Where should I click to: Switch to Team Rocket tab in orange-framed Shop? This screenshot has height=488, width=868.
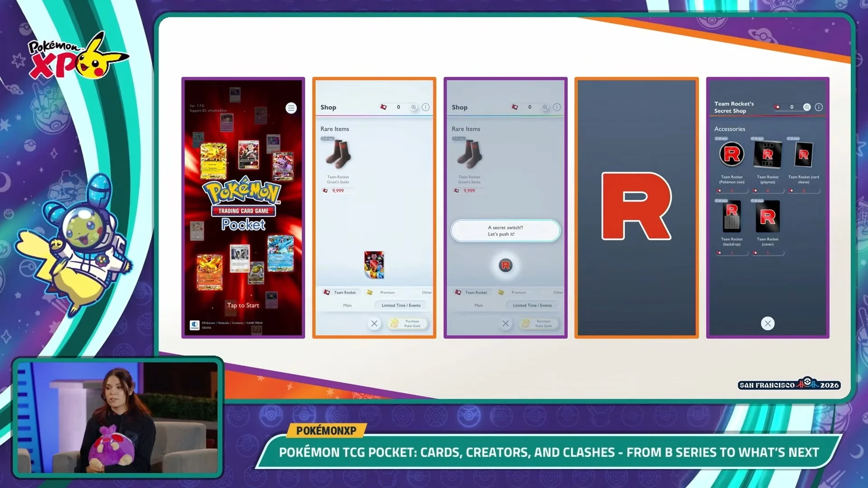pyautogui.click(x=340, y=292)
